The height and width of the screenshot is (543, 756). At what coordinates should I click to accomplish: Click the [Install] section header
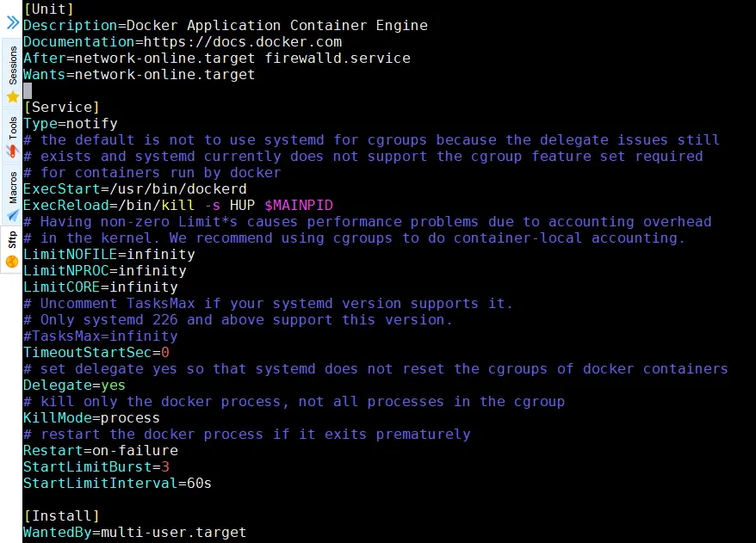(61, 516)
